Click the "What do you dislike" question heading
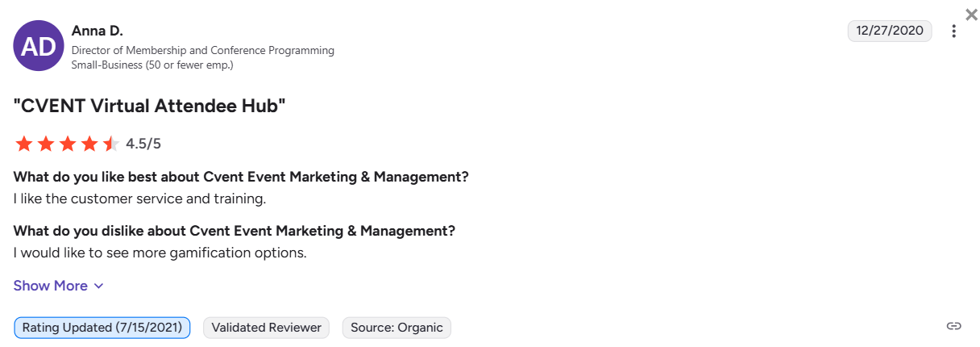The image size is (980, 347). click(235, 231)
